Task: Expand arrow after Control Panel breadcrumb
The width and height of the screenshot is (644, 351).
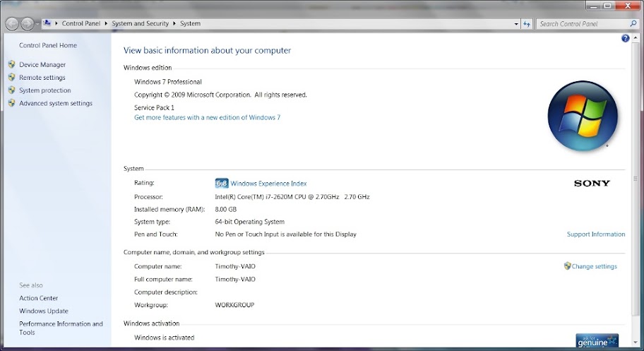Action: point(106,23)
